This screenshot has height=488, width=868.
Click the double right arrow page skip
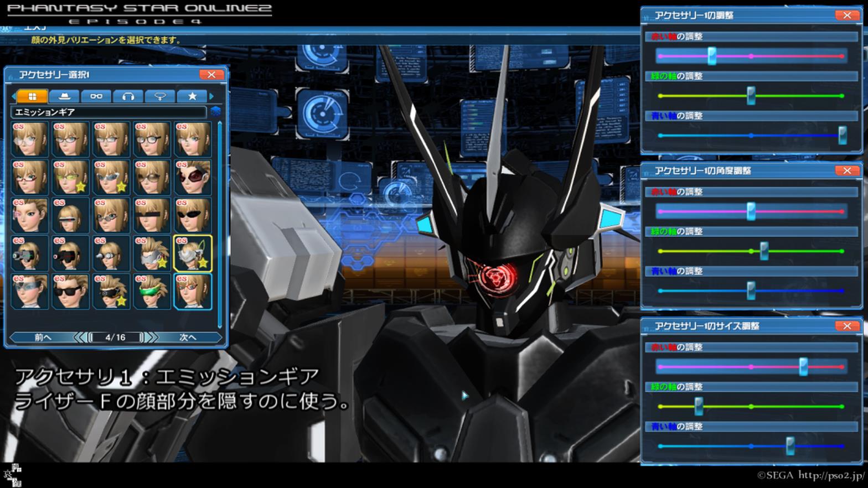tap(152, 337)
